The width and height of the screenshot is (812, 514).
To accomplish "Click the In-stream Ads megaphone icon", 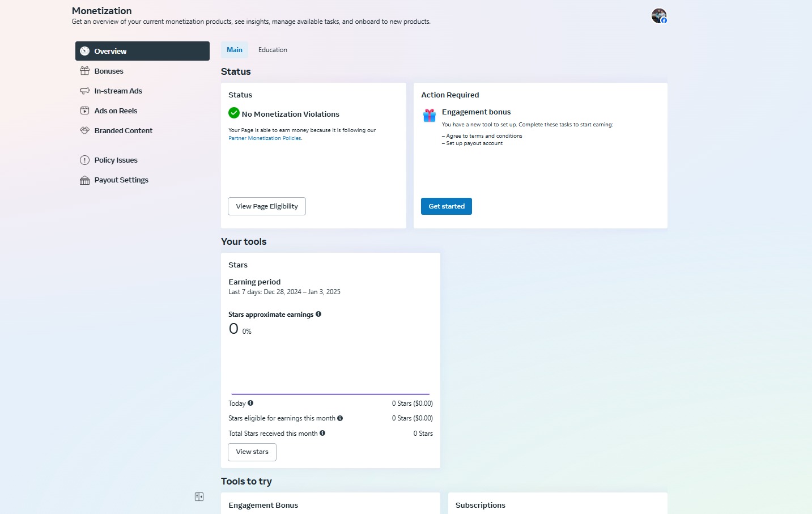I will pos(84,91).
